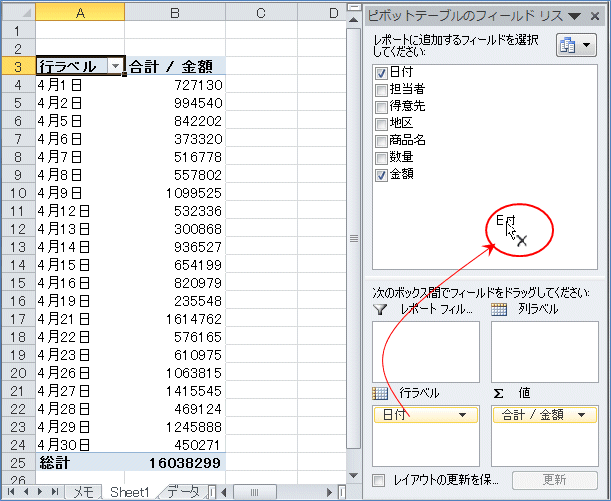Check the 商品名 field checkbox

click(381, 141)
